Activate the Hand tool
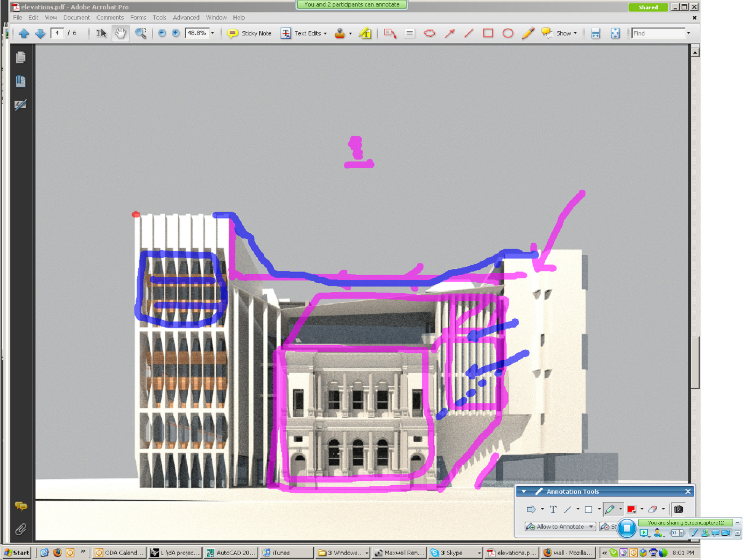Image resolution: width=747 pixels, height=560 pixels. (120, 33)
